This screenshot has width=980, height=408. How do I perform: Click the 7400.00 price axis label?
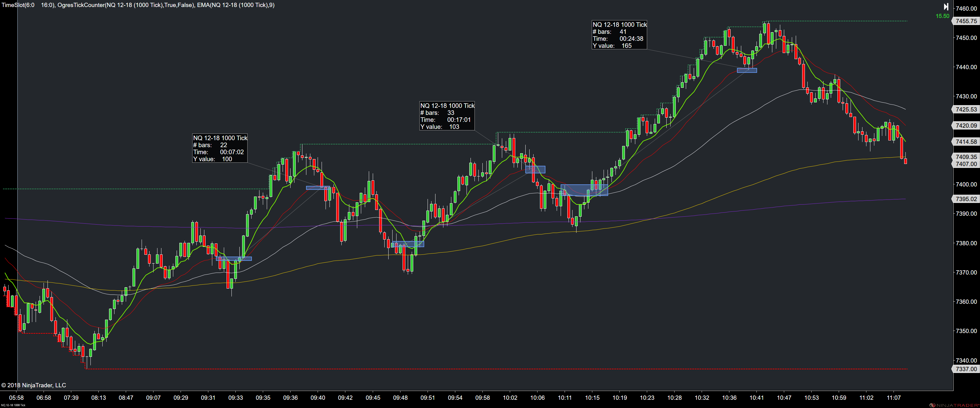click(966, 185)
